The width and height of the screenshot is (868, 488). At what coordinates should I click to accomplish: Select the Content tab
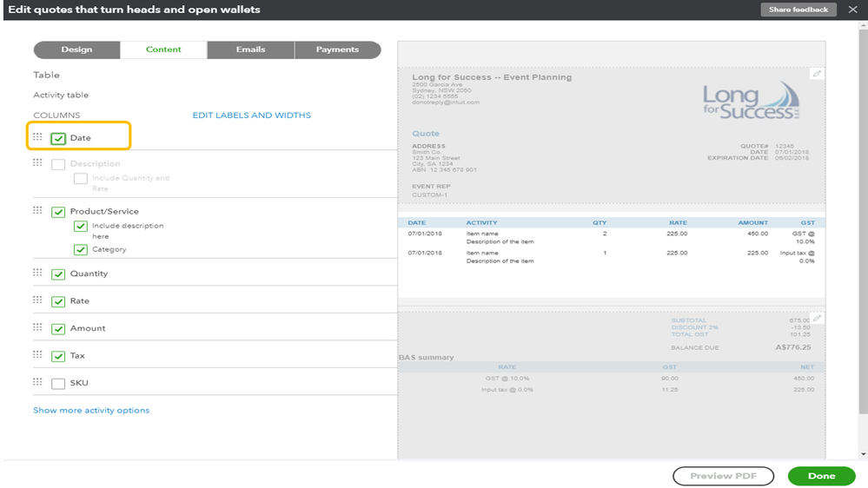(163, 49)
